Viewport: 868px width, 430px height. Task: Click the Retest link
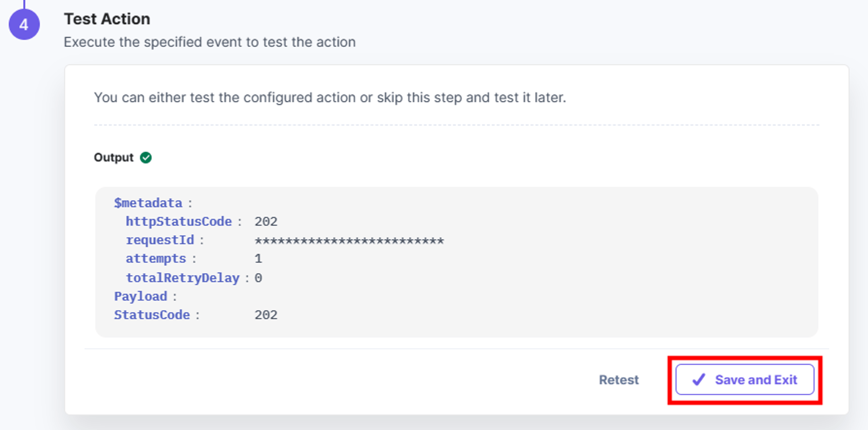[619, 380]
